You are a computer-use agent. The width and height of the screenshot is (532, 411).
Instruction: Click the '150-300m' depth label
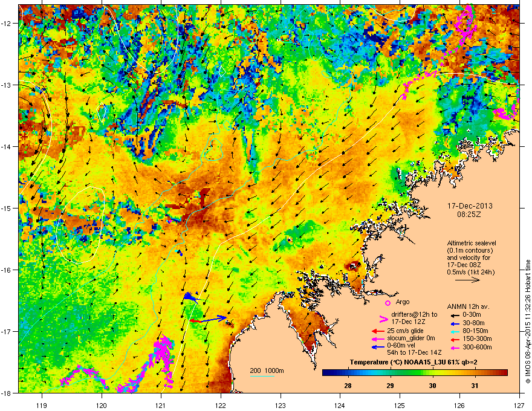point(478,338)
